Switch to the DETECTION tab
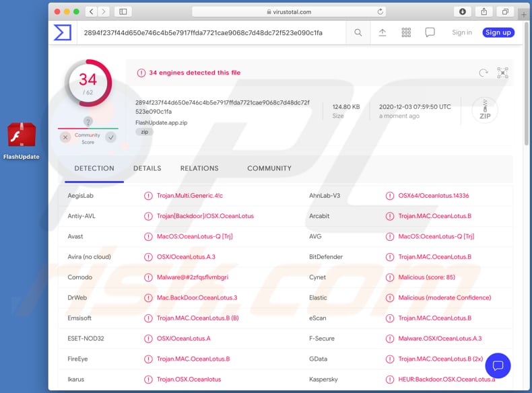The image size is (532, 393). [94, 168]
